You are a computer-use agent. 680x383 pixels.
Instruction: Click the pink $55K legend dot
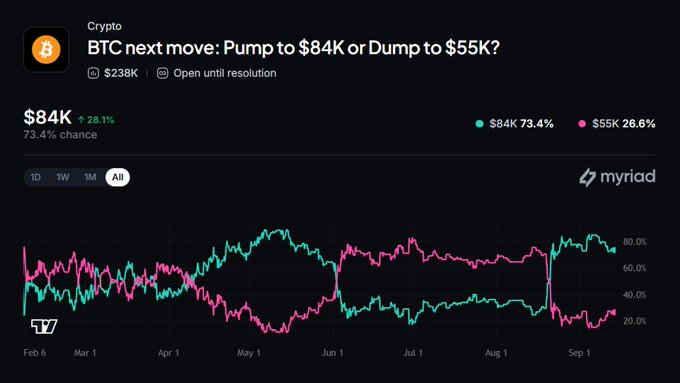coord(582,124)
